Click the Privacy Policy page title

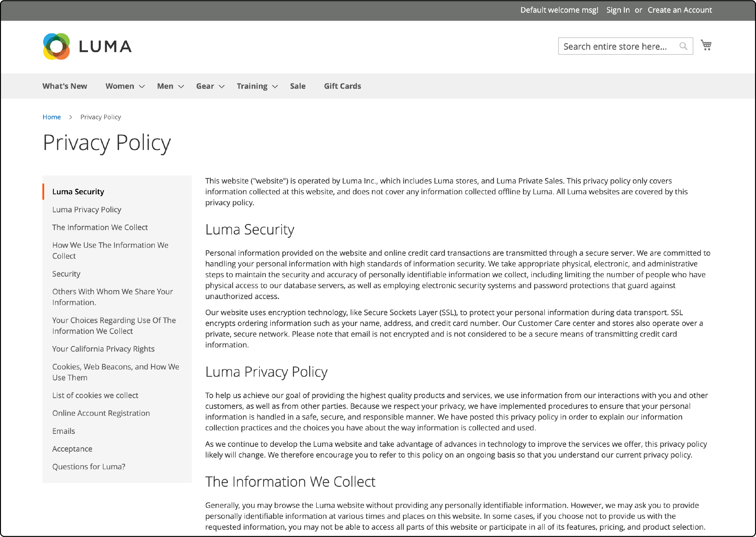(107, 143)
